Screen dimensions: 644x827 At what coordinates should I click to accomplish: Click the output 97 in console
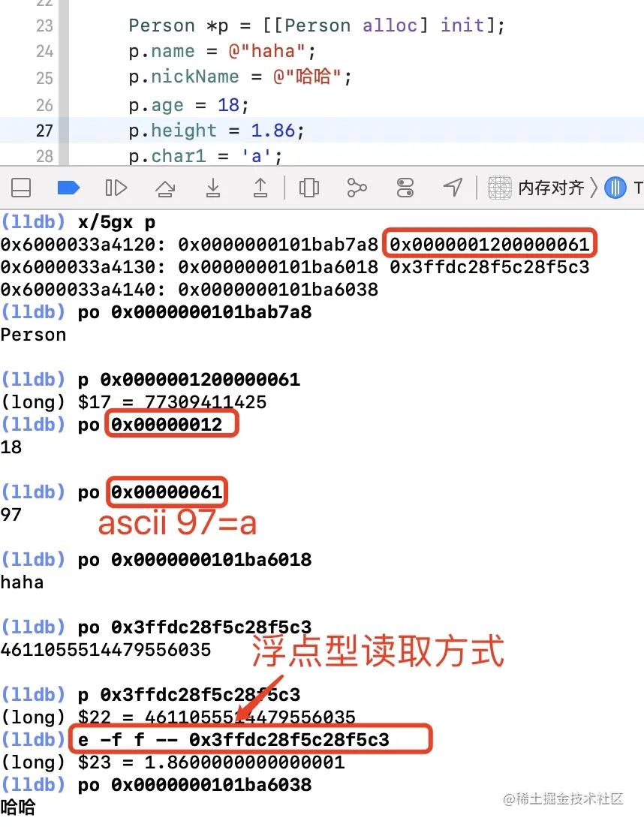click(x=11, y=515)
